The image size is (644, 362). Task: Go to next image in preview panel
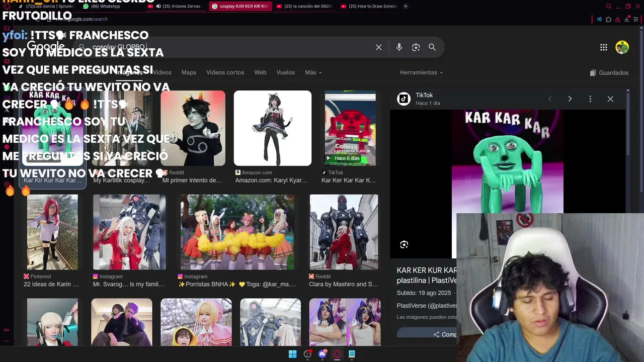pyautogui.click(x=570, y=99)
